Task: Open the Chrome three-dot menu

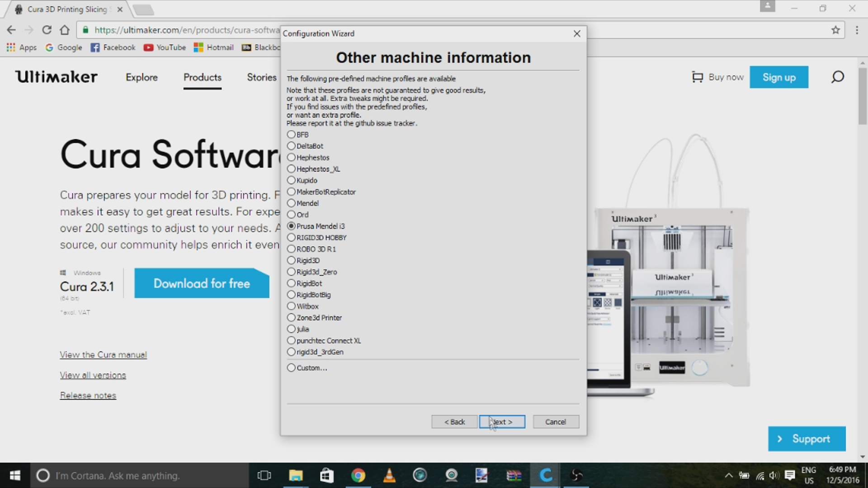Action: pos(857,30)
